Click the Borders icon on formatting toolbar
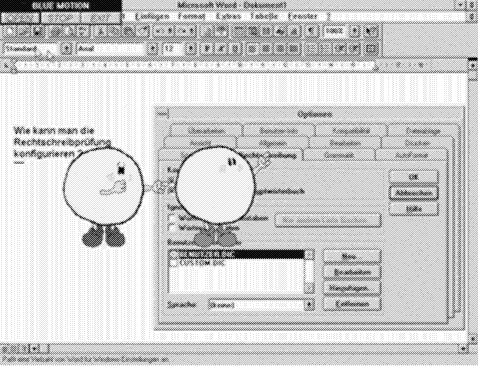The width and height of the screenshot is (478, 366). coord(370,49)
